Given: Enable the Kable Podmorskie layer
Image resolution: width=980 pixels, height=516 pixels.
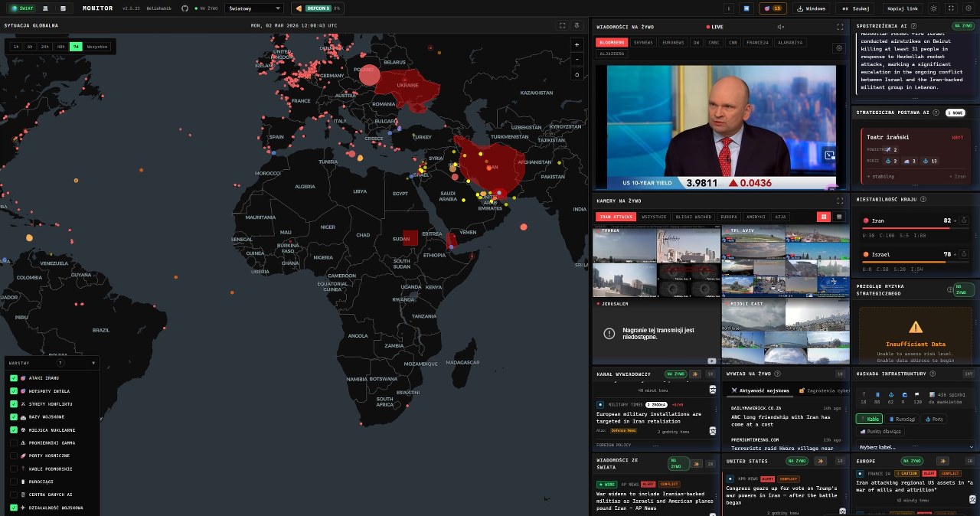Looking at the screenshot, I should (x=14, y=469).
